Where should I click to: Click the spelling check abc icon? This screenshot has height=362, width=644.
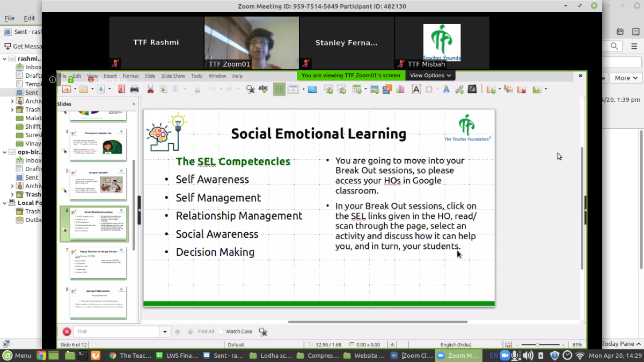(263, 89)
